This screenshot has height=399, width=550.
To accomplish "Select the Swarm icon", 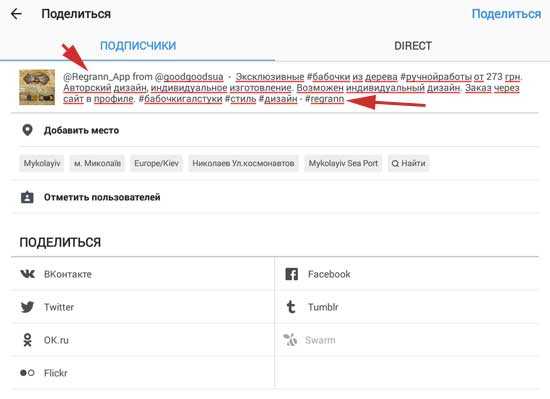I will point(290,340).
